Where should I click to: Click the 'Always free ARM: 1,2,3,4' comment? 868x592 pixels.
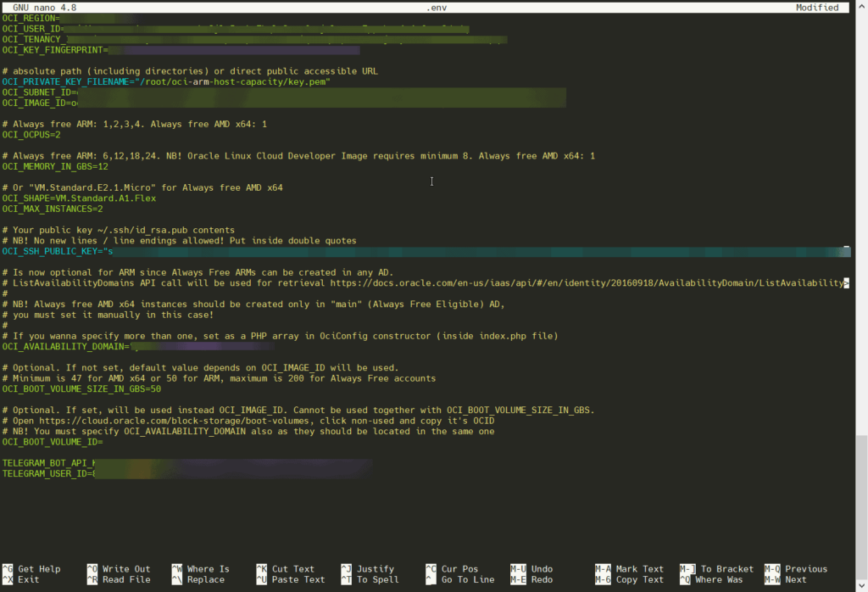(x=135, y=124)
